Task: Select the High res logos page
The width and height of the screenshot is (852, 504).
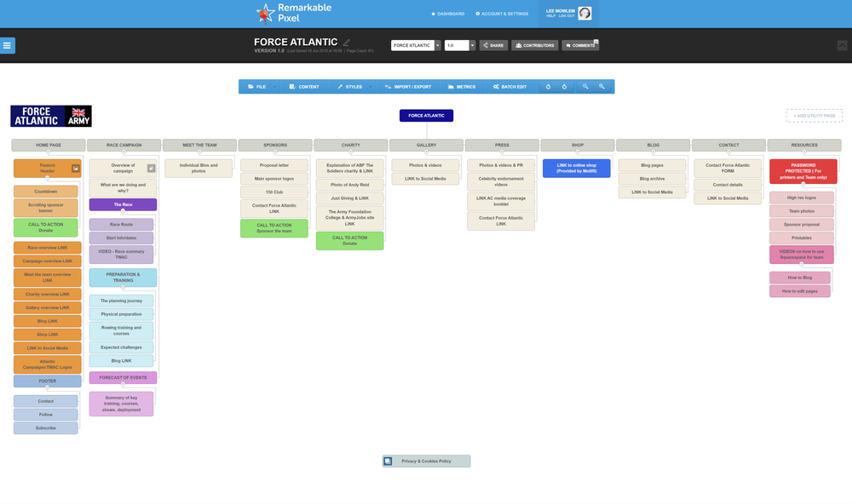Action: click(802, 198)
